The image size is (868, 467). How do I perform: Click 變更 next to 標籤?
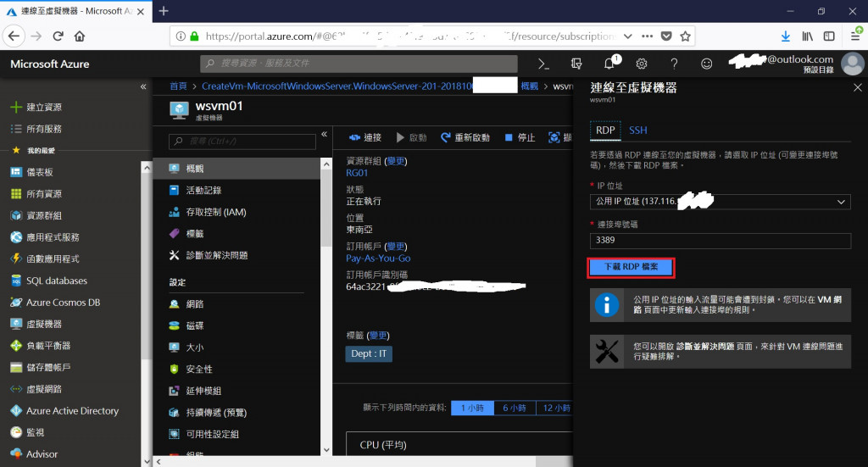(378, 336)
